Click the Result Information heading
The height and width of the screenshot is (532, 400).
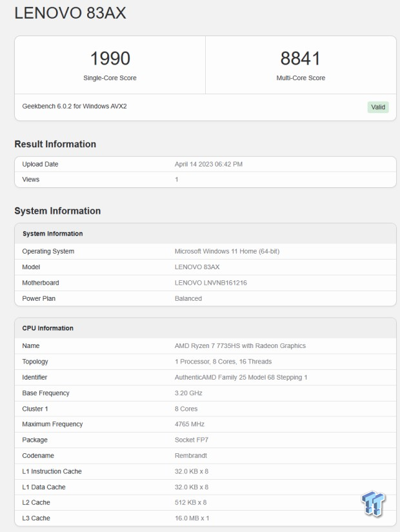(x=55, y=144)
